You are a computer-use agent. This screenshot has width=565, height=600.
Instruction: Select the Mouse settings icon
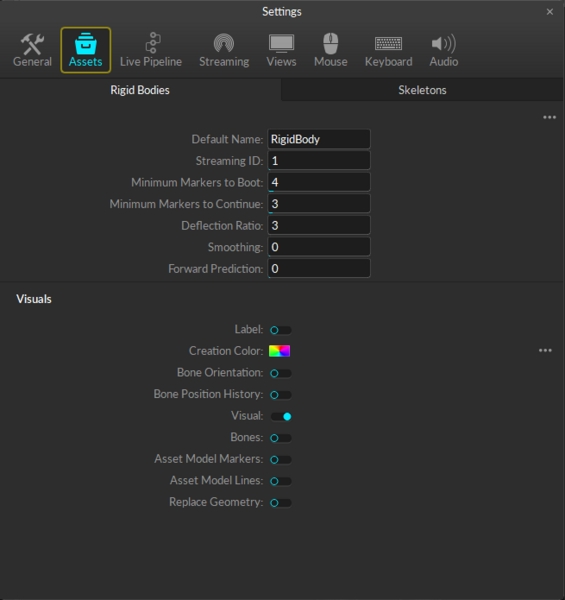pyautogui.click(x=331, y=43)
